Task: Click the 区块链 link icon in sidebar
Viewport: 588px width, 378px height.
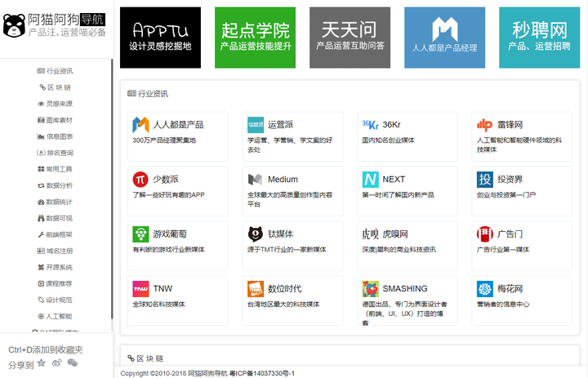Action: (42, 87)
